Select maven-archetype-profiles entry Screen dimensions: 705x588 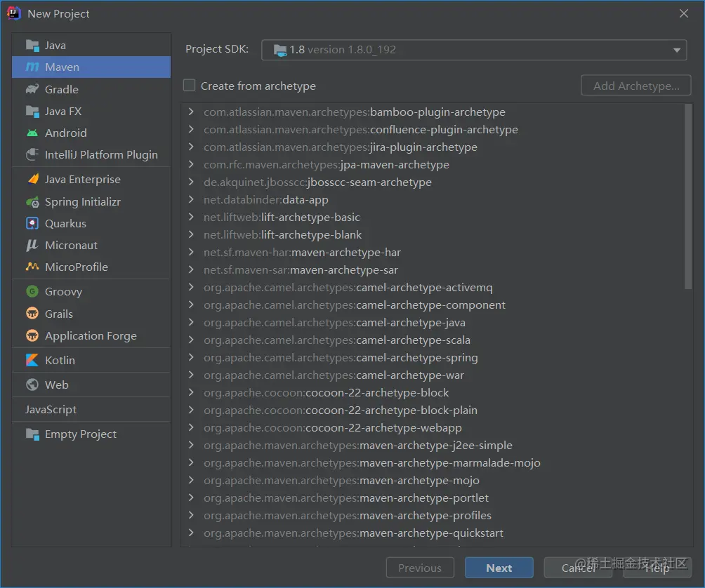click(x=347, y=515)
